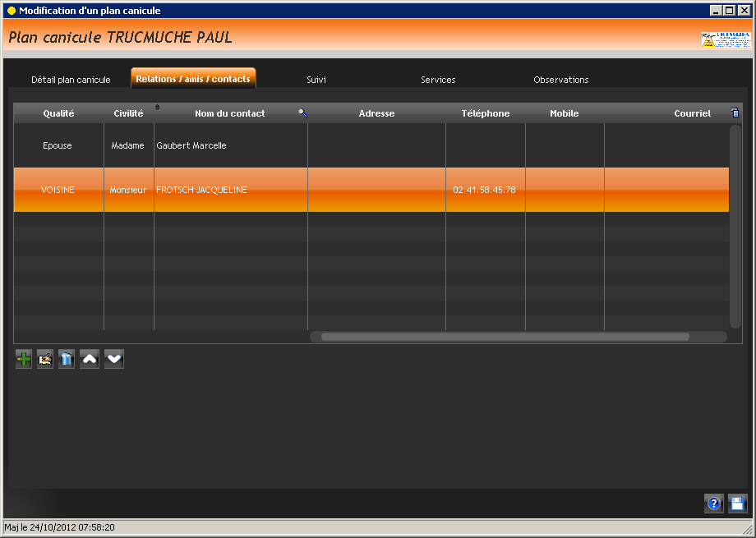Image resolution: width=756 pixels, height=538 pixels.
Task: Sort by the Qualité column header
Action: tap(58, 113)
